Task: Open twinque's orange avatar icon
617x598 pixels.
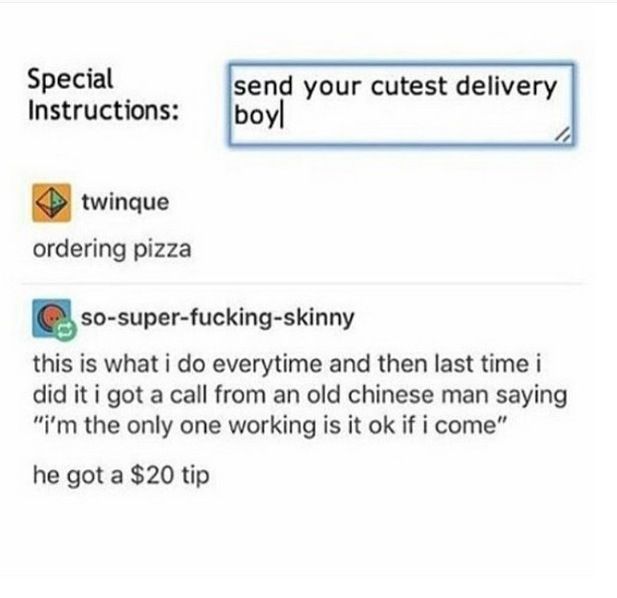Action: [x=52, y=203]
